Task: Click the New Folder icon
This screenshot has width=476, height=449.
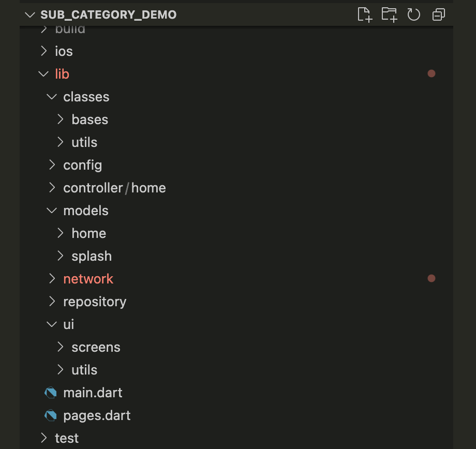Action: pos(389,14)
